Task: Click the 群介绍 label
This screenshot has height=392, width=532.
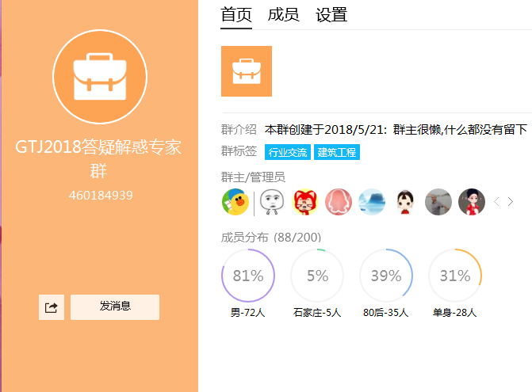Action: pyautogui.click(x=239, y=129)
